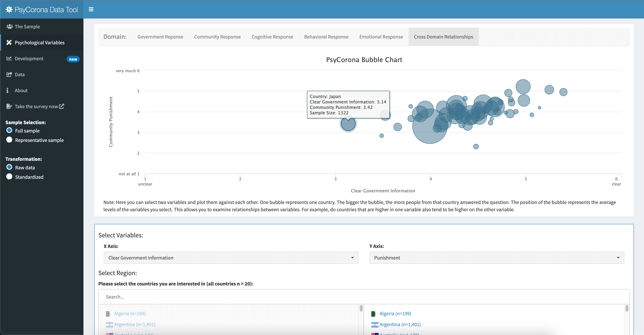Click the lowest bubble near y=2

(476, 146)
